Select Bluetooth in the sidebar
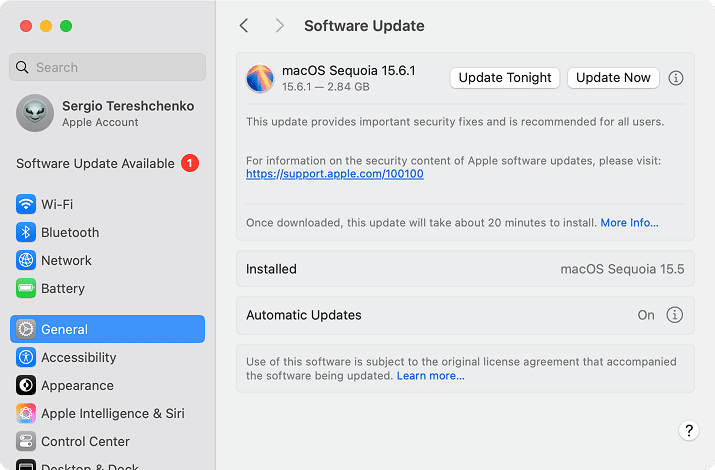 coord(108,232)
